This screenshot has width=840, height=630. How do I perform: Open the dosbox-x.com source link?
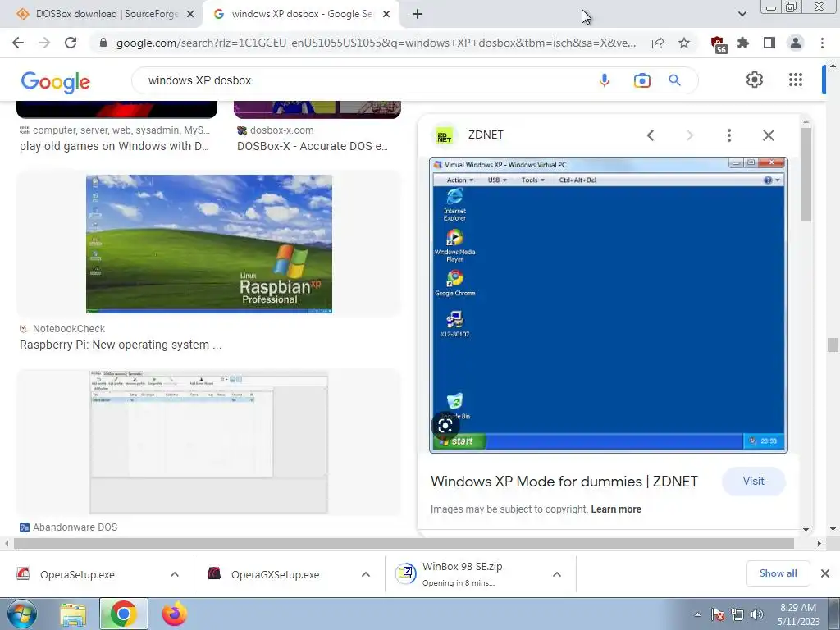[x=282, y=130]
